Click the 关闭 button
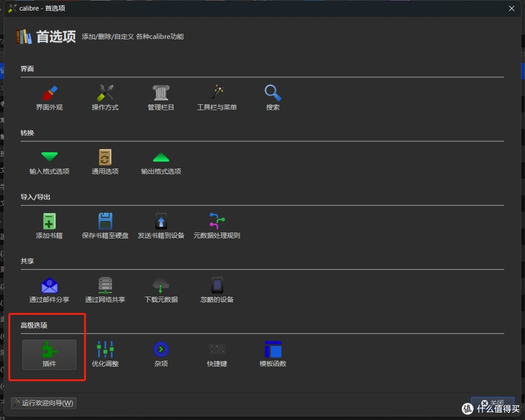Viewport: 525px width, 420px height. 492,403
